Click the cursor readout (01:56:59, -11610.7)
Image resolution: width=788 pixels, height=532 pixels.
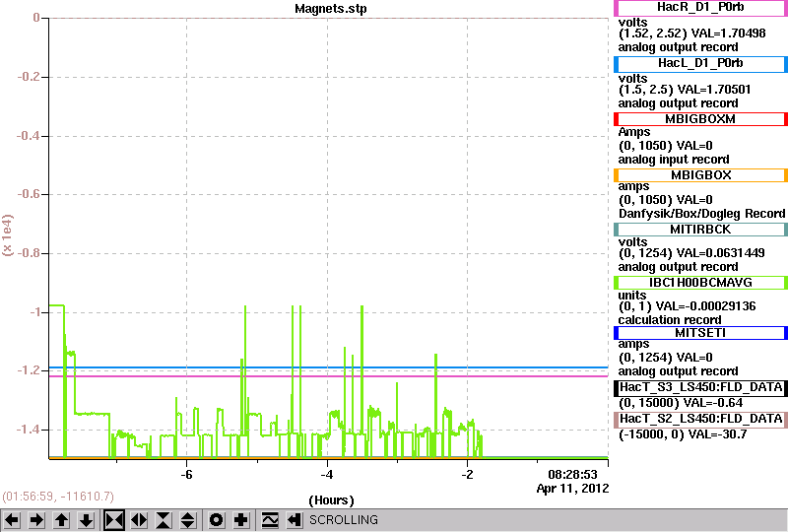click(58, 497)
